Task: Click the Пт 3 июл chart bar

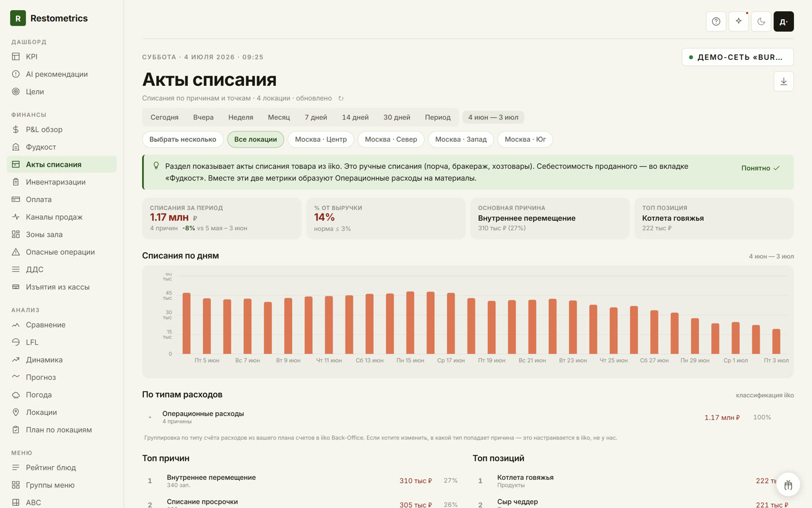Action: click(776, 341)
